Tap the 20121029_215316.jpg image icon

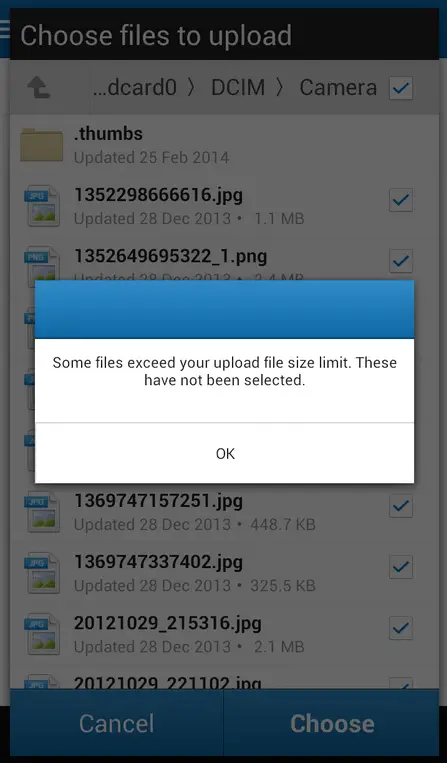pyautogui.click(x=42, y=635)
